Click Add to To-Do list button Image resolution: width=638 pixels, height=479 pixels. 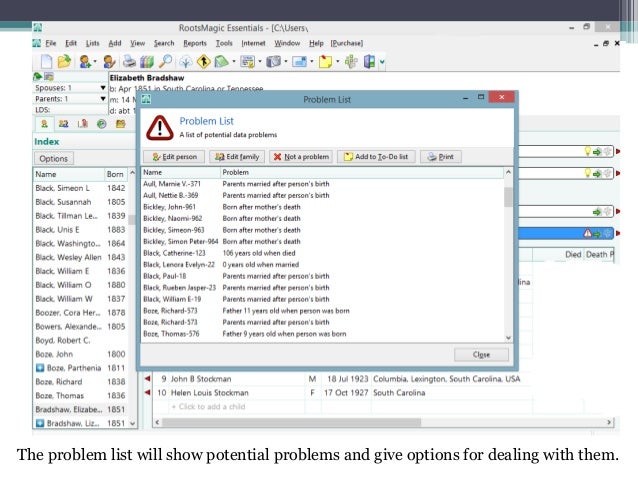pos(376,157)
